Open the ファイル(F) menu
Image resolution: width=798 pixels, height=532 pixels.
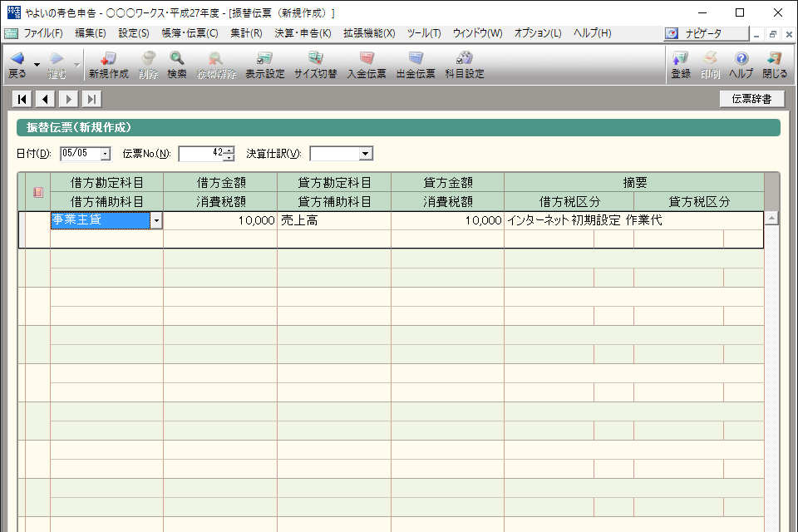pyautogui.click(x=43, y=33)
